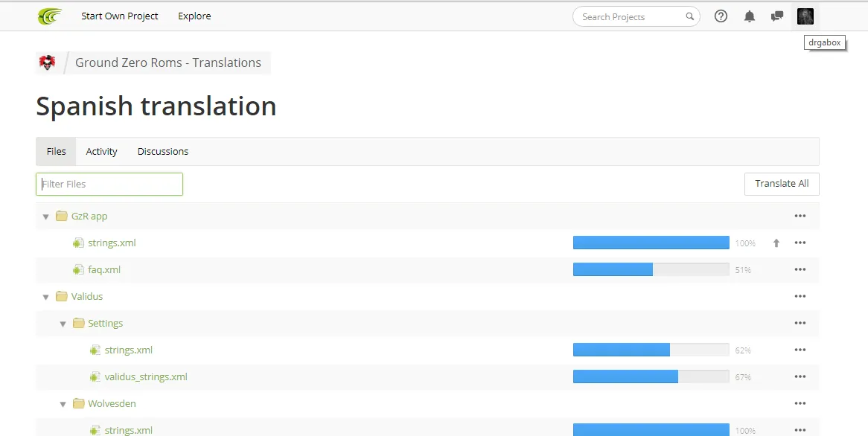Viewport: 868px width, 436px height.
Task: Open strings.xml under Settings folder
Action: click(x=129, y=350)
